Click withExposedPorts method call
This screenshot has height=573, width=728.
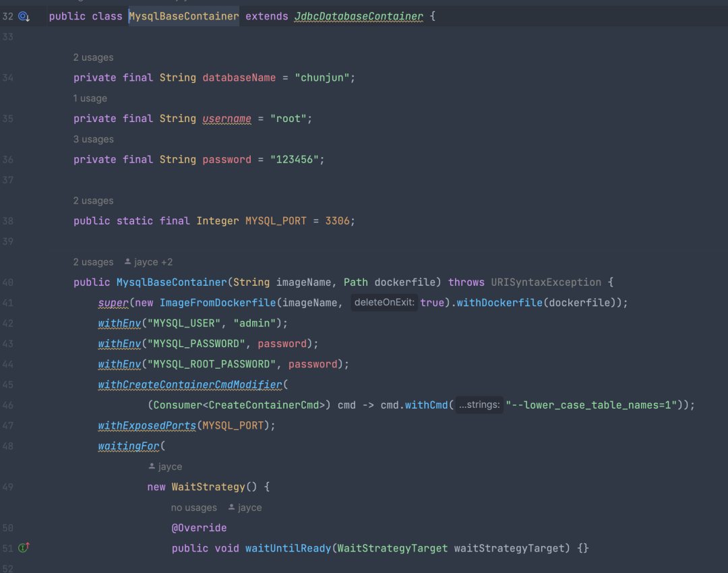[x=147, y=425]
